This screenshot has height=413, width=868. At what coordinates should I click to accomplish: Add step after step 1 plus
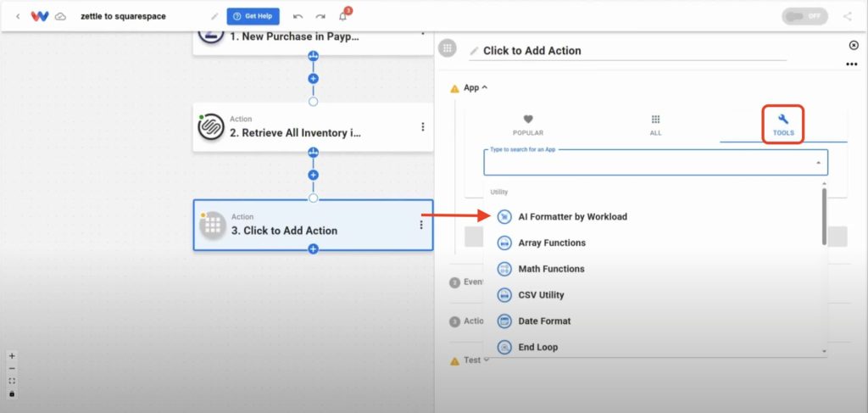click(314, 79)
